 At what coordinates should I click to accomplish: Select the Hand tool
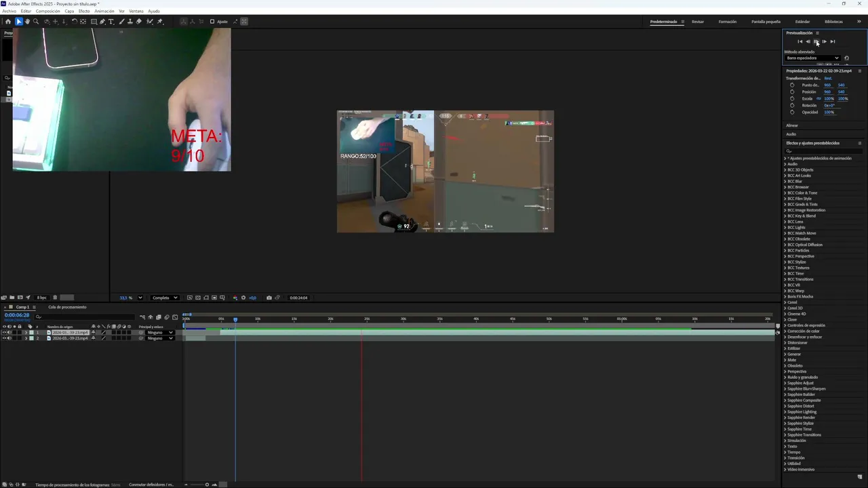coord(27,22)
